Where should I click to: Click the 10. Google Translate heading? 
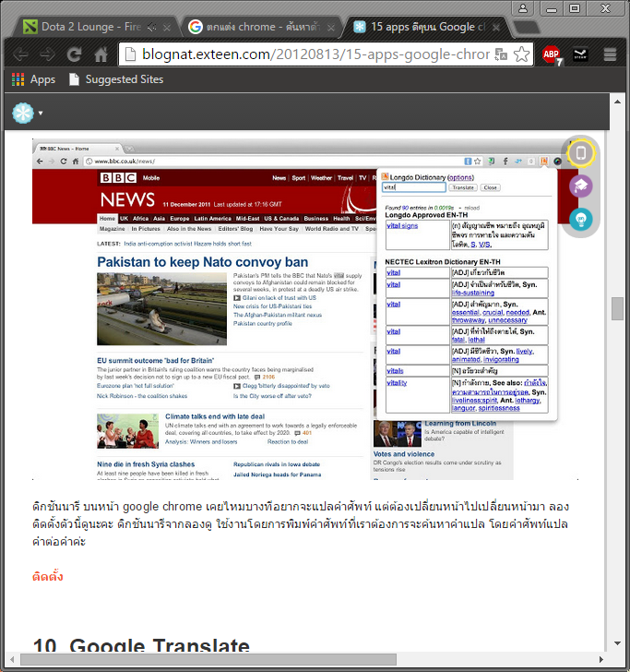141,645
